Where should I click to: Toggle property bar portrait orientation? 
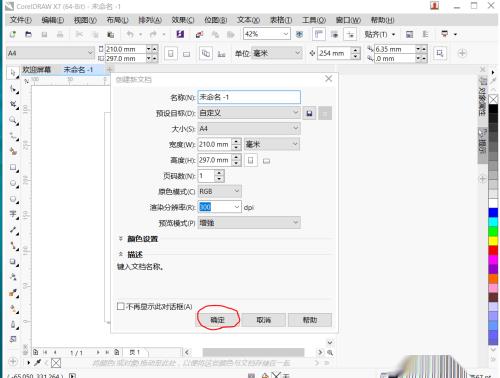[171, 53]
